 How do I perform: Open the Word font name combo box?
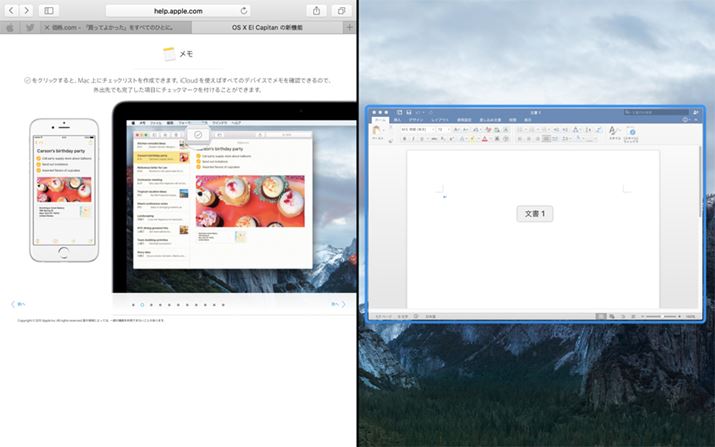tap(418, 130)
